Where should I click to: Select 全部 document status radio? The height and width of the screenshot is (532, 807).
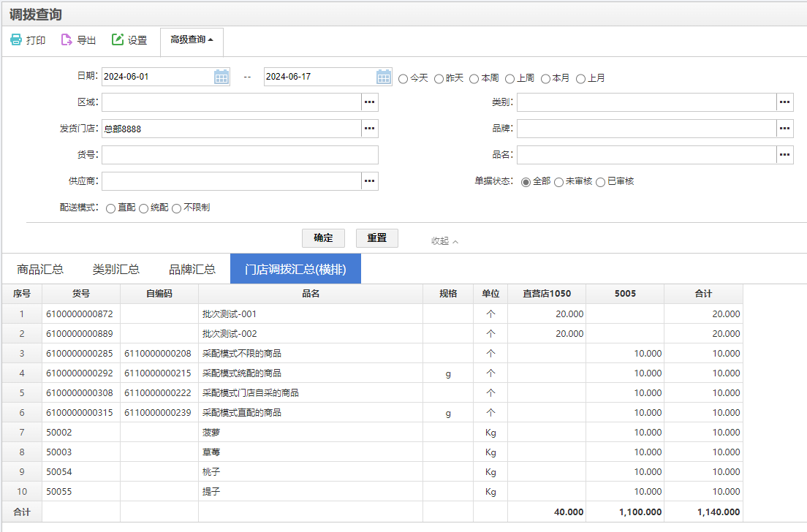pos(526,182)
